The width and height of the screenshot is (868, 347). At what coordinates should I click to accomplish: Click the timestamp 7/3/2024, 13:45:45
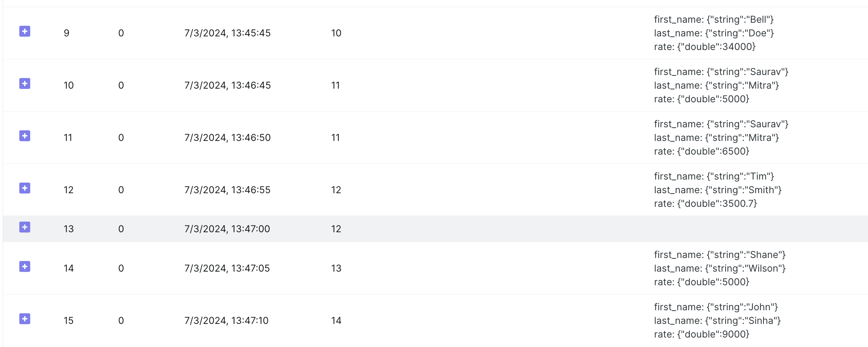(x=227, y=33)
